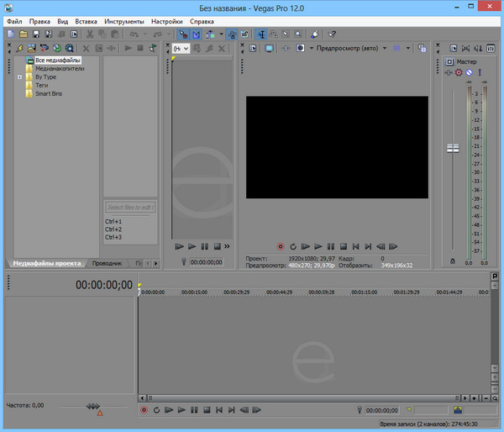Click the Cut scissors icon in toolbar
Viewport: 504px width, 432px height.
(x=89, y=34)
